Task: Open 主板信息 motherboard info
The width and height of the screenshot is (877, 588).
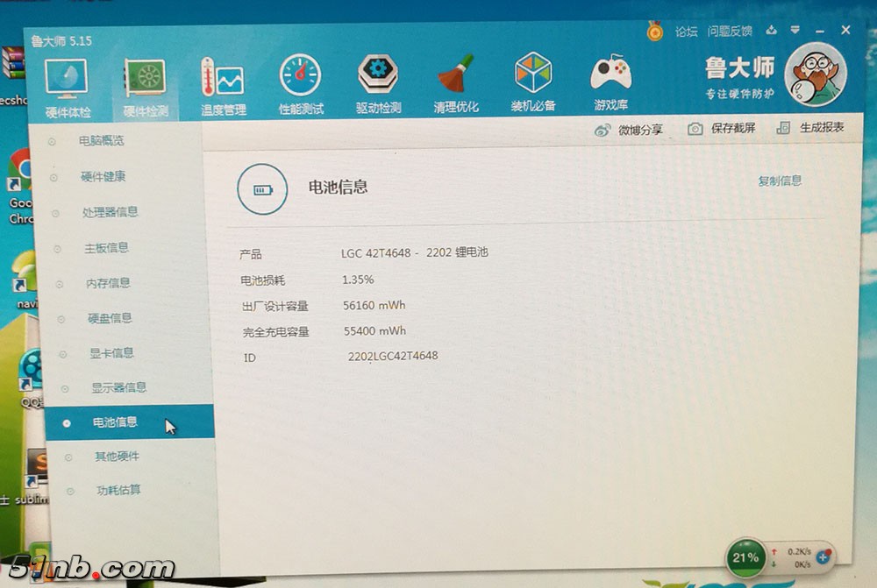Action: (106, 248)
